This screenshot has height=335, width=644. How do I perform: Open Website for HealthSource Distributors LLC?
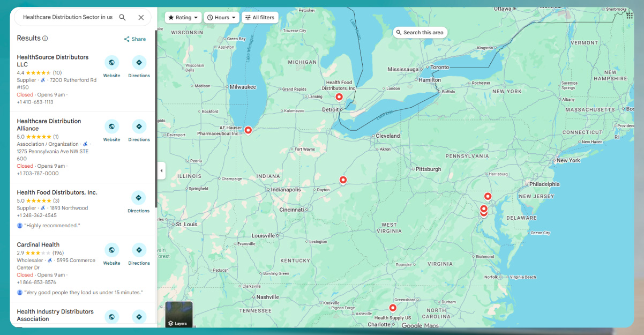pyautogui.click(x=111, y=63)
